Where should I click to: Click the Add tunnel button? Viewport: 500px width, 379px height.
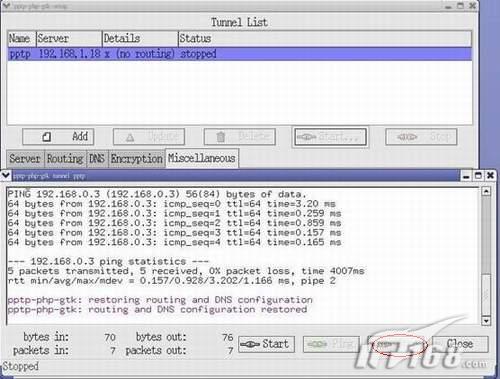click(58, 137)
